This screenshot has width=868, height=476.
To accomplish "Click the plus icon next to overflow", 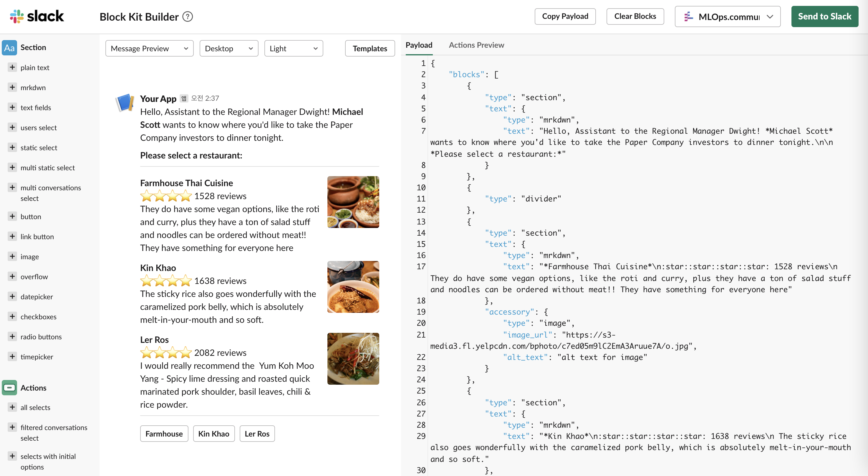I will pyautogui.click(x=12, y=276).
